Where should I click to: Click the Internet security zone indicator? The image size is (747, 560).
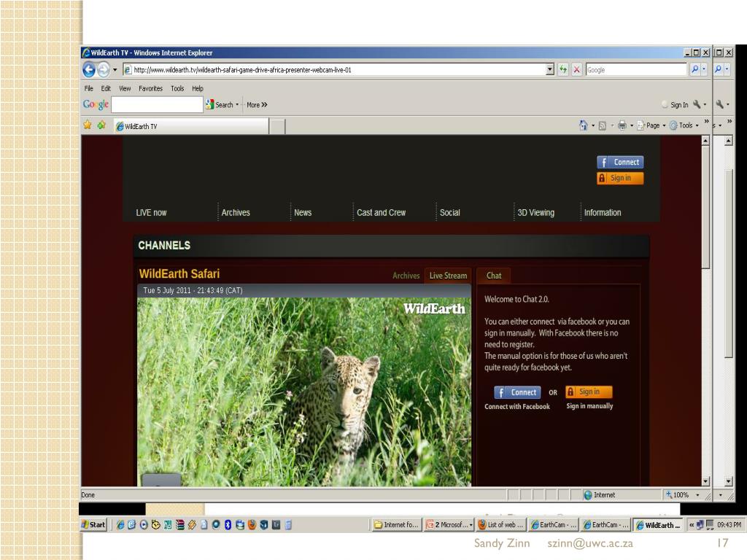click(600, 495)
